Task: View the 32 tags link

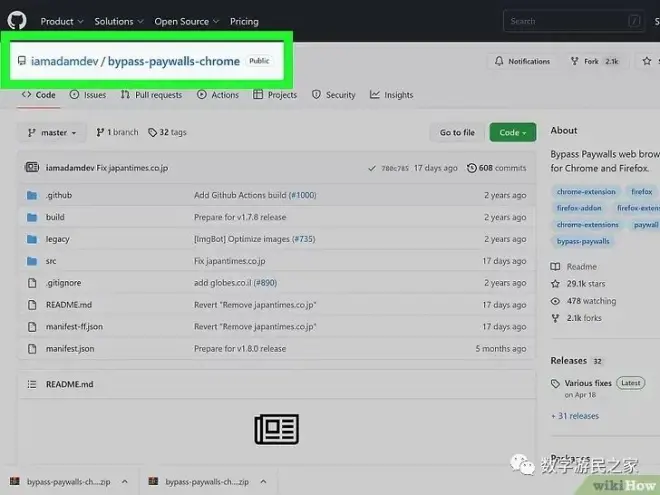Action: 167,132
